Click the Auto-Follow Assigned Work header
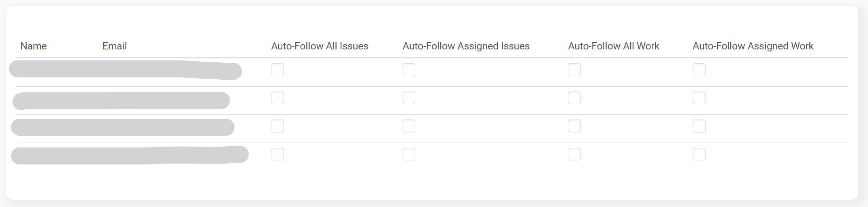The height and width of the screenshot is (207, 868). click(x=753, y=46)
